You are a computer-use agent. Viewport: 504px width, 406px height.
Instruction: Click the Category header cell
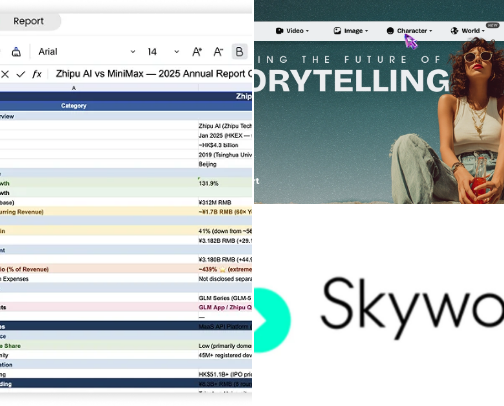[x=74, y=106]
